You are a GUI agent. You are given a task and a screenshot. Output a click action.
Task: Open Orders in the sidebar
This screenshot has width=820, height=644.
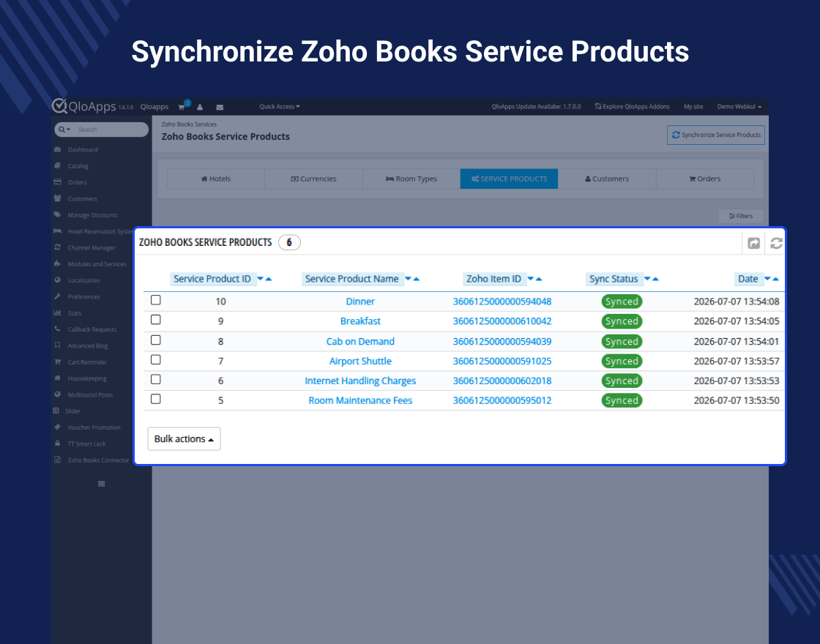(77, 182)
